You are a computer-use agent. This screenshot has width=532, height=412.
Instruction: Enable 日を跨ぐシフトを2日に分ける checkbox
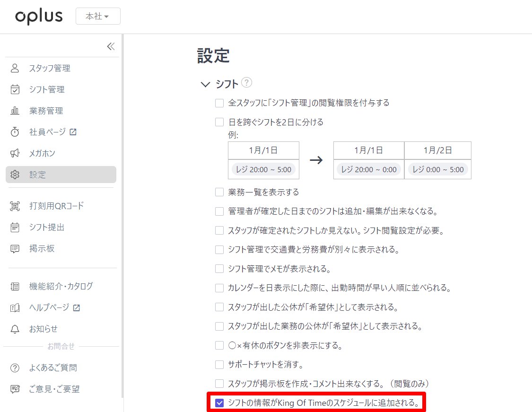219,122
